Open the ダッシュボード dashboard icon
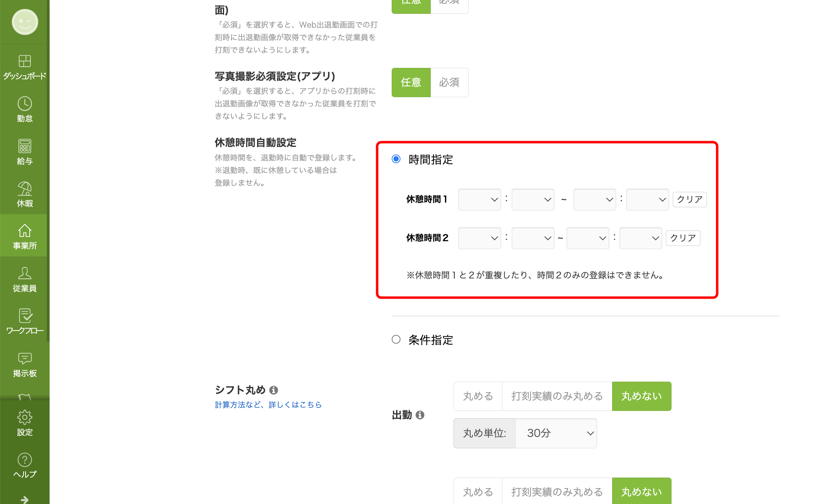 24,61
